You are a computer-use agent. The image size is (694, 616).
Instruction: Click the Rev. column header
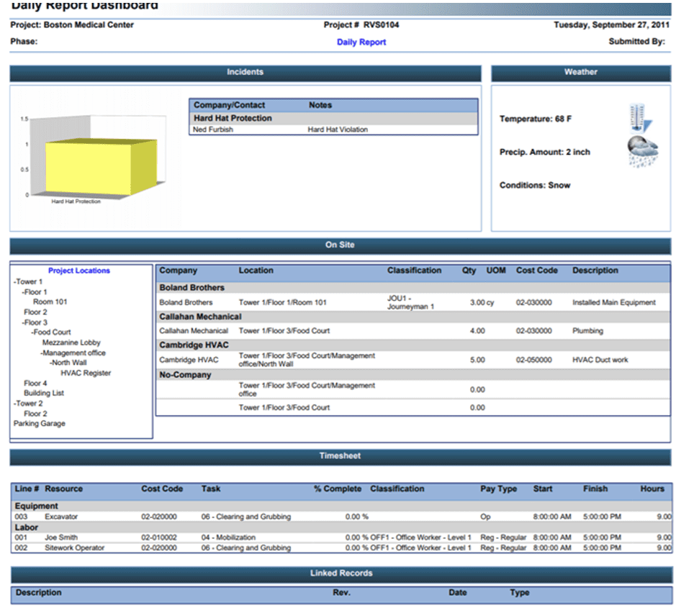(342, 592)
